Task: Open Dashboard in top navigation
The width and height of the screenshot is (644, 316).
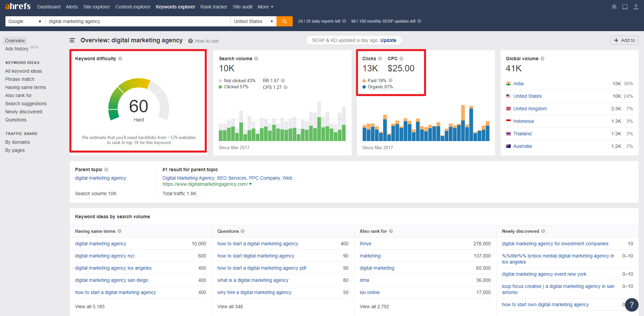Action: pyautogui.click(x=49, y=7)
